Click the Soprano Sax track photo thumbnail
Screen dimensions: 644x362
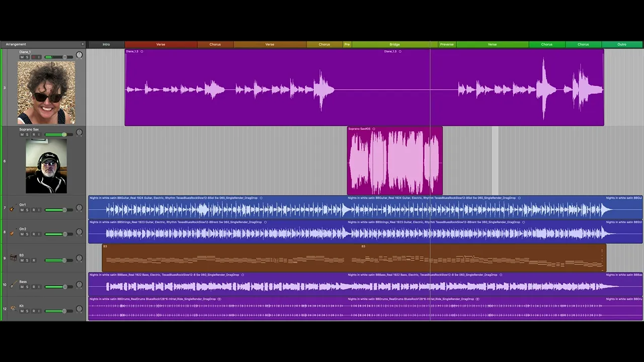46,166
